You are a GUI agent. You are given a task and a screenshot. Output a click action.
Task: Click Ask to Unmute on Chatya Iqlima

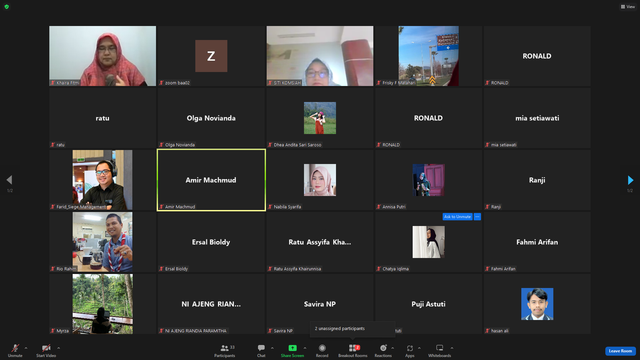[458, 217]
